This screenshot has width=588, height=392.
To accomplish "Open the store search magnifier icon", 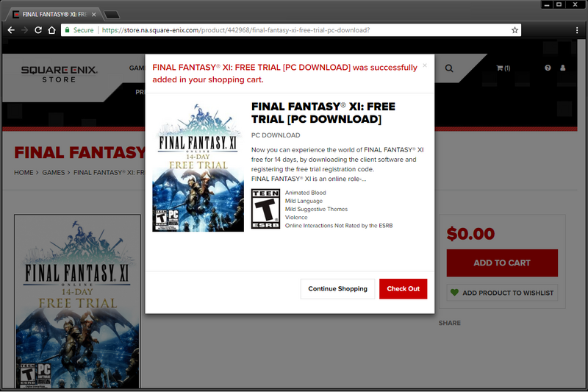I will [449, 68].
